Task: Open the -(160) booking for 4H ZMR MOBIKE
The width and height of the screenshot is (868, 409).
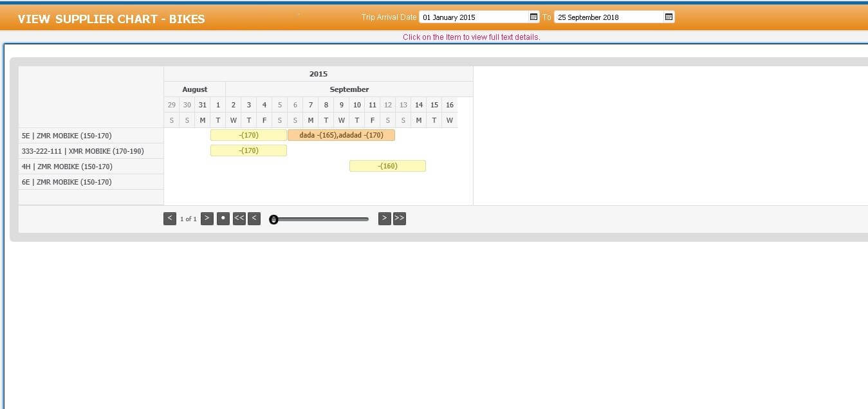Action: [387, 166]
